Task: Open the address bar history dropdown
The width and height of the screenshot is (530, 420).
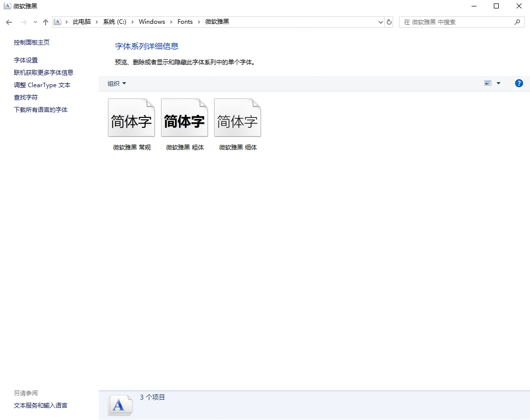Action: click(x=380, y=22)
